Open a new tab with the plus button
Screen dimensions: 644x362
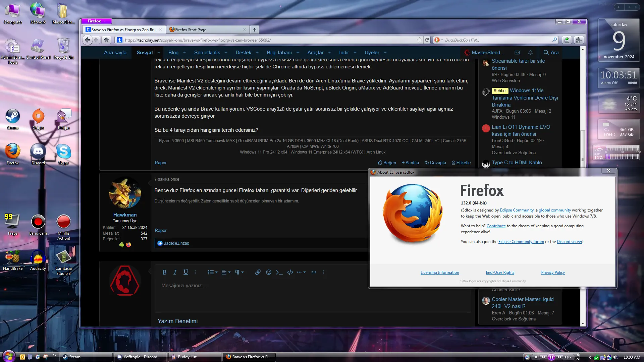pos(255,30)
